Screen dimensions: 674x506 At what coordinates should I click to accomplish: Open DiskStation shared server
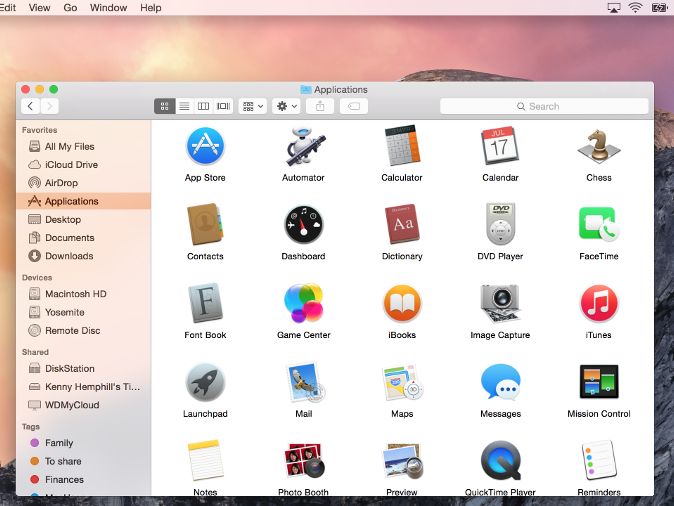pos(83,368)
